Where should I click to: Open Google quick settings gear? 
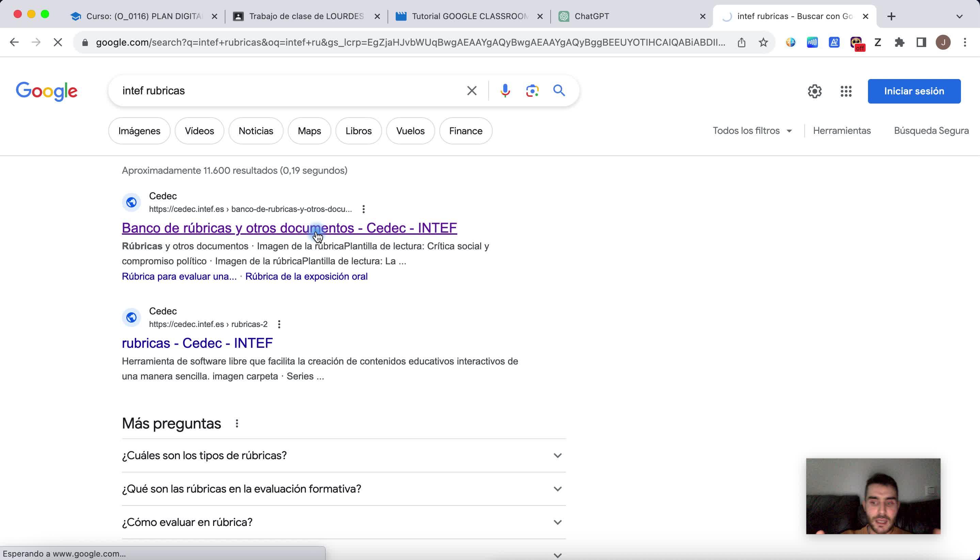814,91
